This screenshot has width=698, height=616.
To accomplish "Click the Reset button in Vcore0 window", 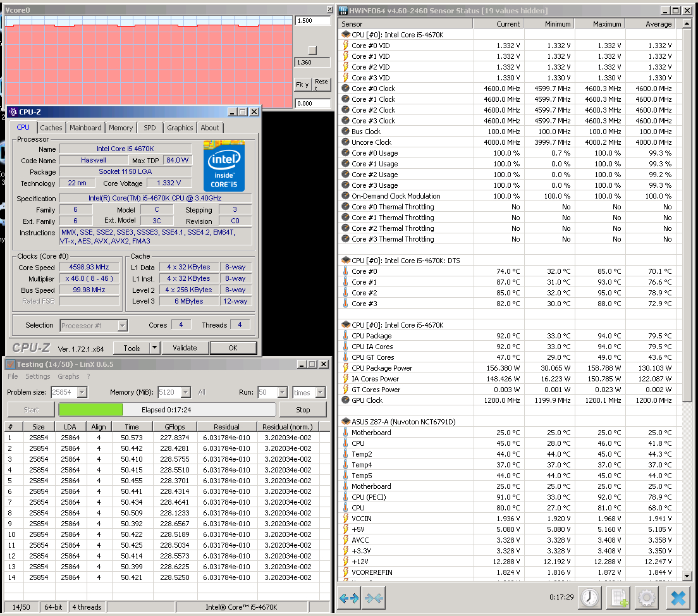I will tap(321, 84).
